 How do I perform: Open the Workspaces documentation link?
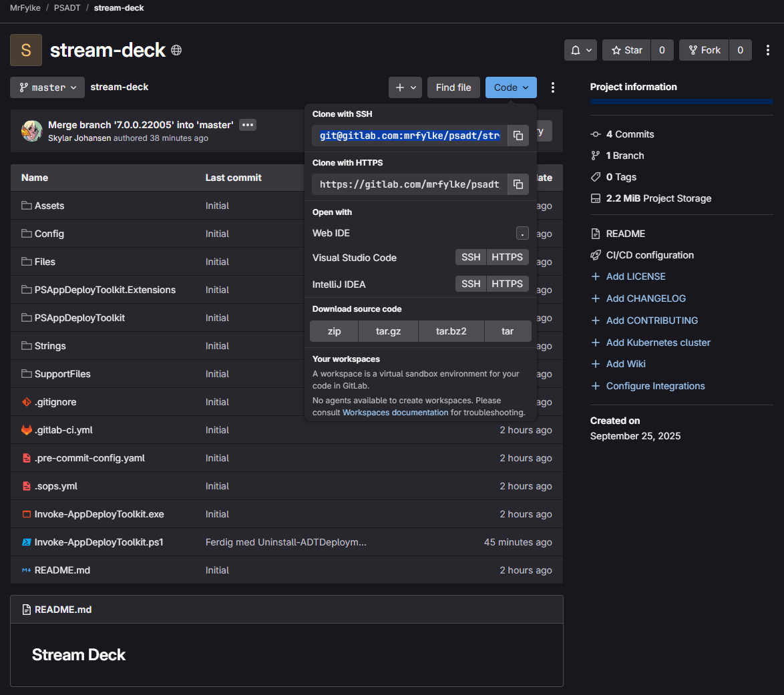[395, 412]
